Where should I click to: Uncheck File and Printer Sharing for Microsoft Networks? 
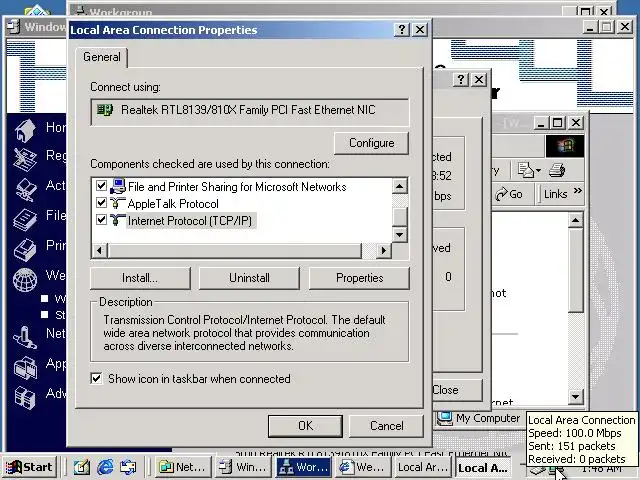[x=101, y=186]
